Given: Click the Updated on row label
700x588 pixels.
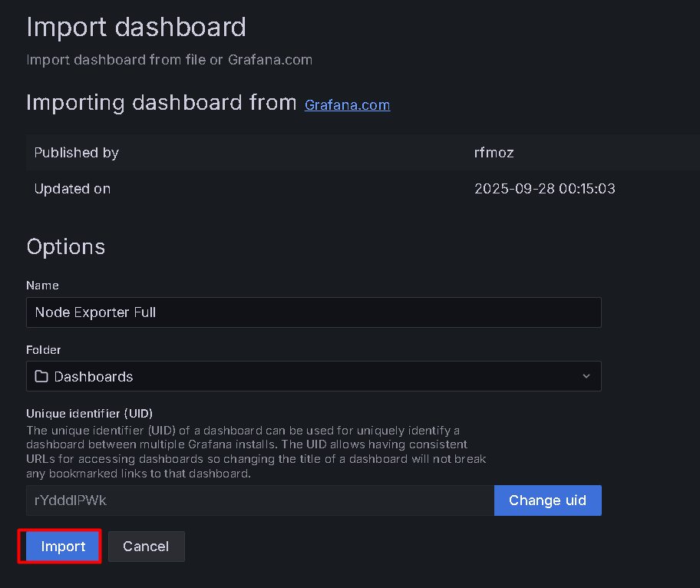Looking at the screenshot, I should [x=72, y=189].
